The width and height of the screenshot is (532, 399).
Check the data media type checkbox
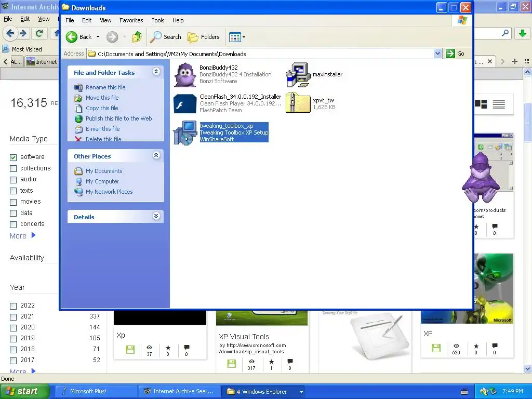coord(13,214)
